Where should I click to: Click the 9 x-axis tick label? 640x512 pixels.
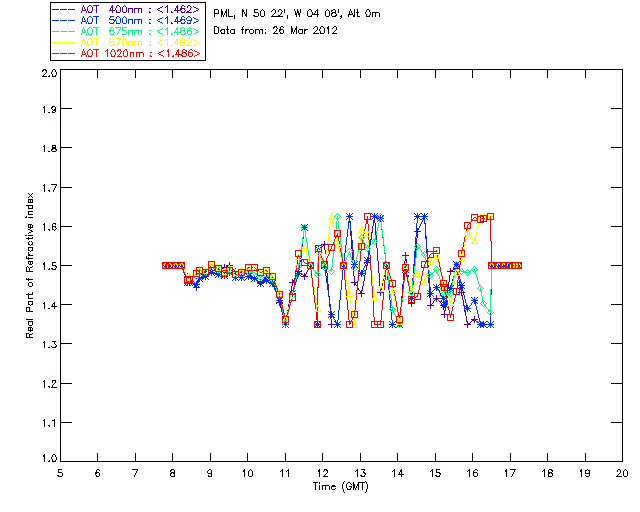coord(210,473)
